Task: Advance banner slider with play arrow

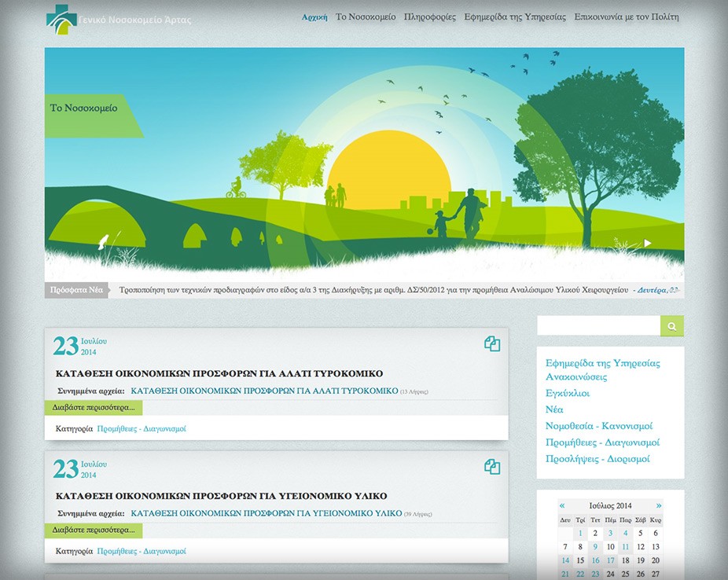Action: point(648,243)
